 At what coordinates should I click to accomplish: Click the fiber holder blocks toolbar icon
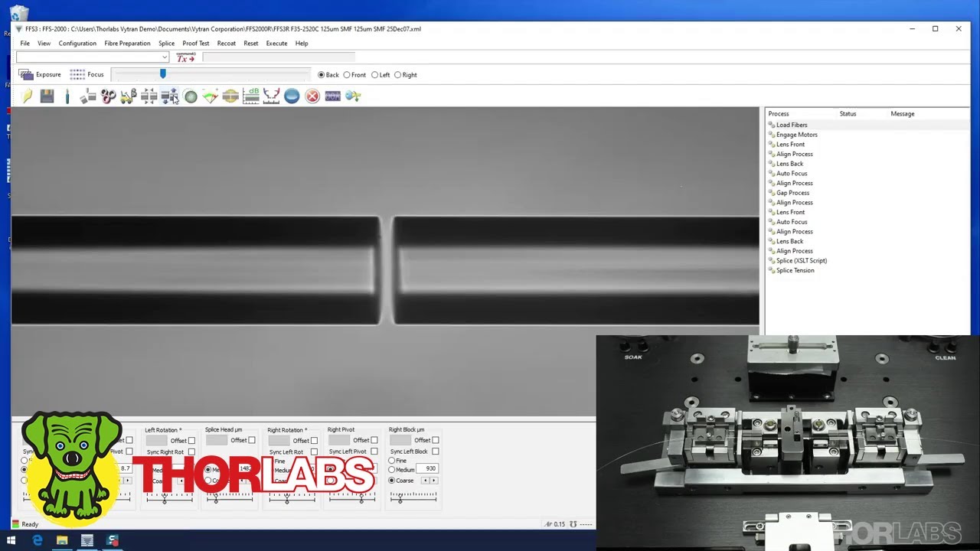click(x=88, y=96)
